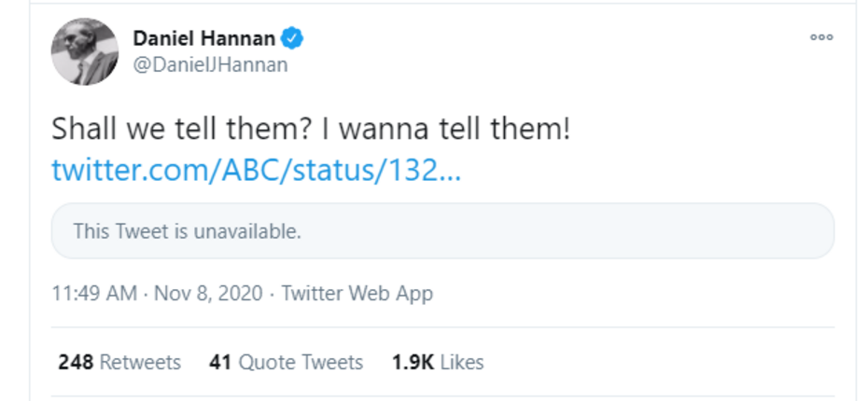Click the 11:49 AM timestamp
Viewport: 868px width, 401px height.
pyautogui.click(x=94, y=293)
